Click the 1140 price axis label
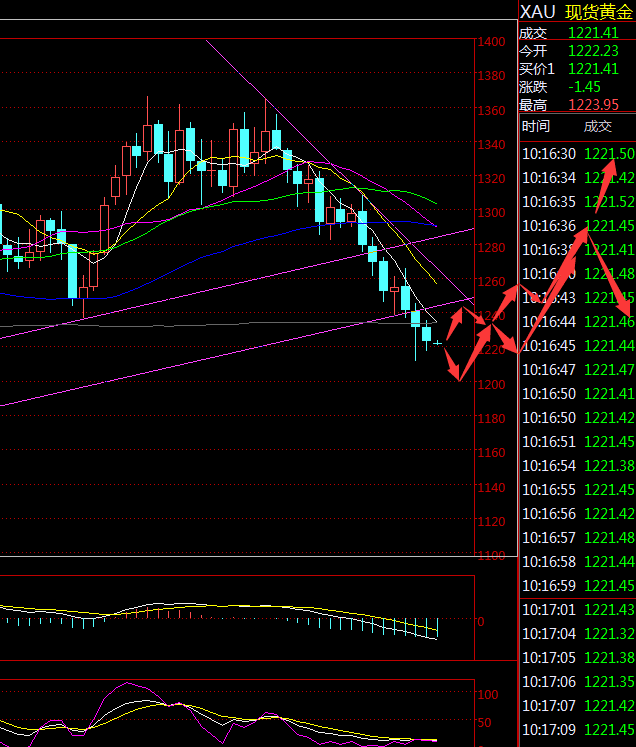636x747 pixels. pyautogui.click(x=491, y=487)
